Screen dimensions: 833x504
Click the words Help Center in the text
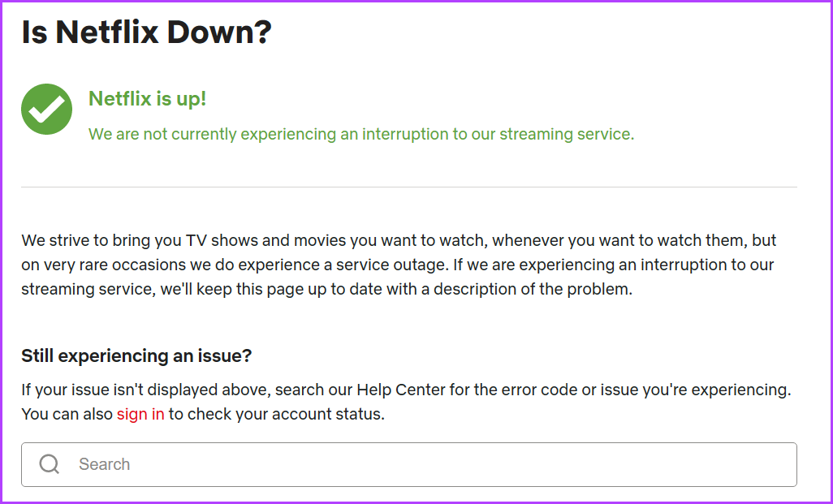[400, 390]
